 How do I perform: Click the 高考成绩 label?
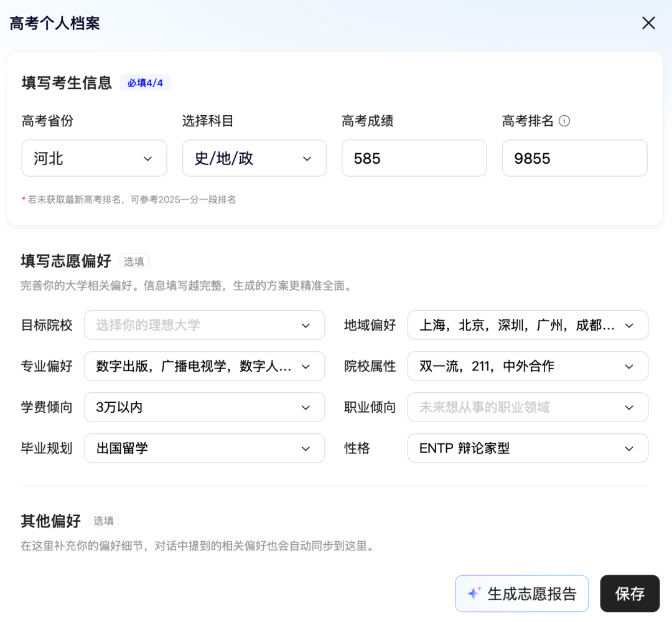pyautogui.click(x=368, y=121)
